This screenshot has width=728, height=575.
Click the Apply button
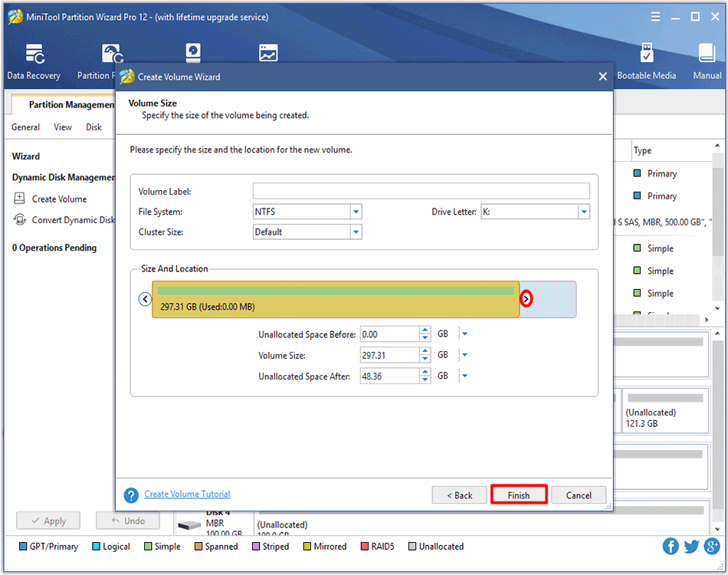point(48,521)
